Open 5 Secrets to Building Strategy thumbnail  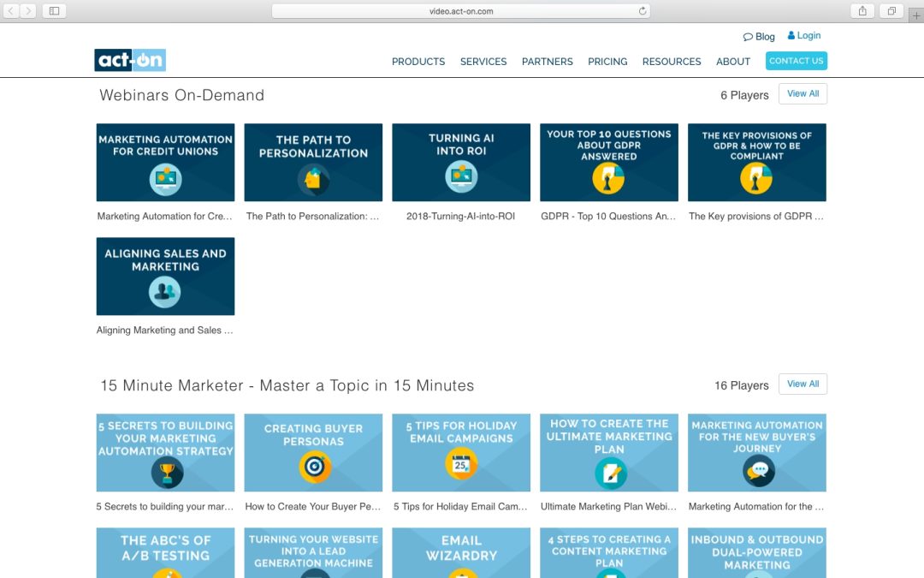pos(166,452)
